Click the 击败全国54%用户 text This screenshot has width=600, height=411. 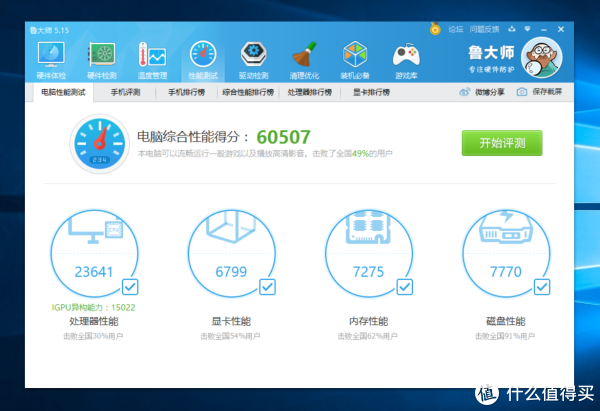pos(230,336)
